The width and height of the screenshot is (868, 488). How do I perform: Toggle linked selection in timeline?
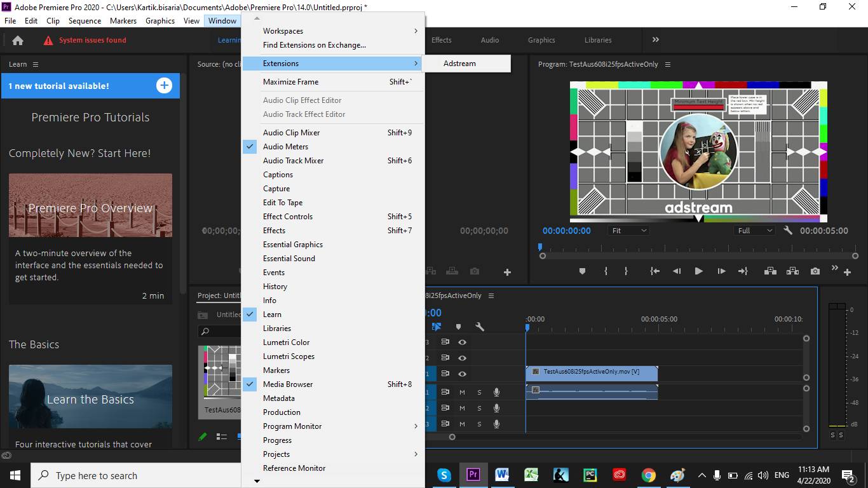[437, 327]
